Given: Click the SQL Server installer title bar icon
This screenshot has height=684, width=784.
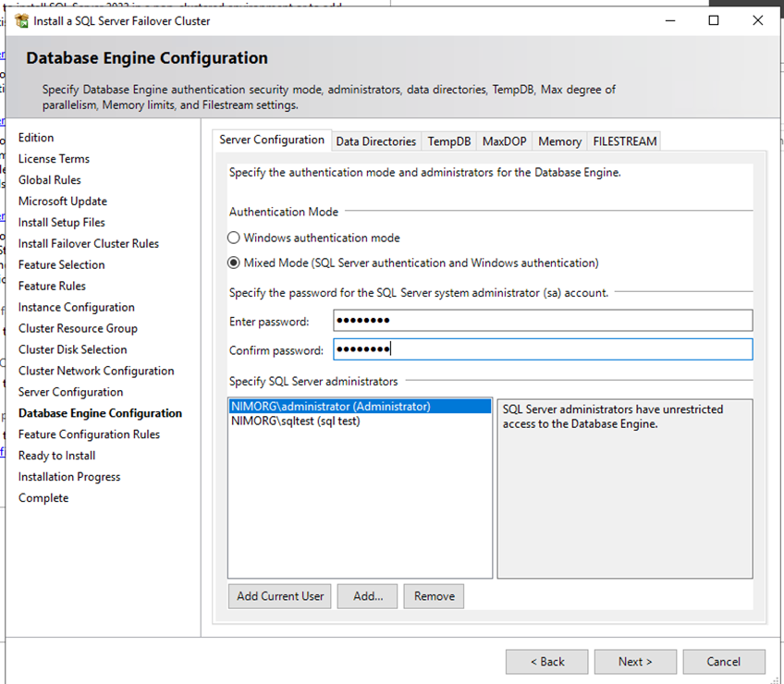Looking at the screenshot, I should pos(21,20).
